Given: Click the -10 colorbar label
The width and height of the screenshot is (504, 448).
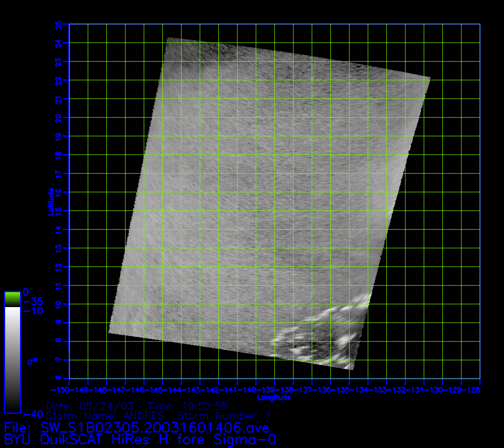Looking at the screenshot, I should coord(33,311).
